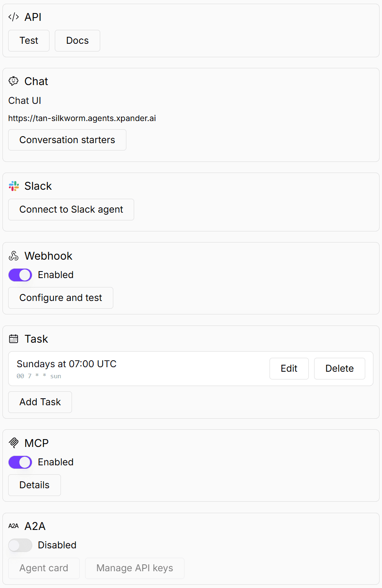Viewport: 382px width, 588px height.
Task: Enable the A2A toggle switch
Action: 20,545
